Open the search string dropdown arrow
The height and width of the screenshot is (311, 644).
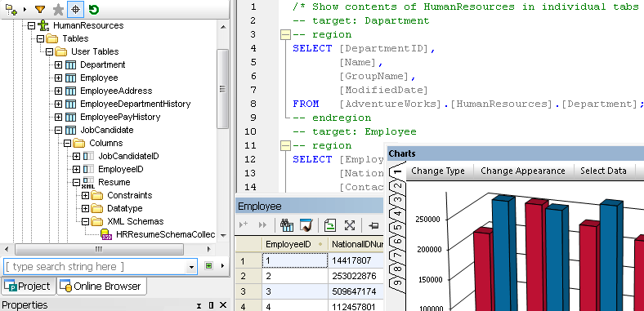pyautogui.click(x=191, y=267)
